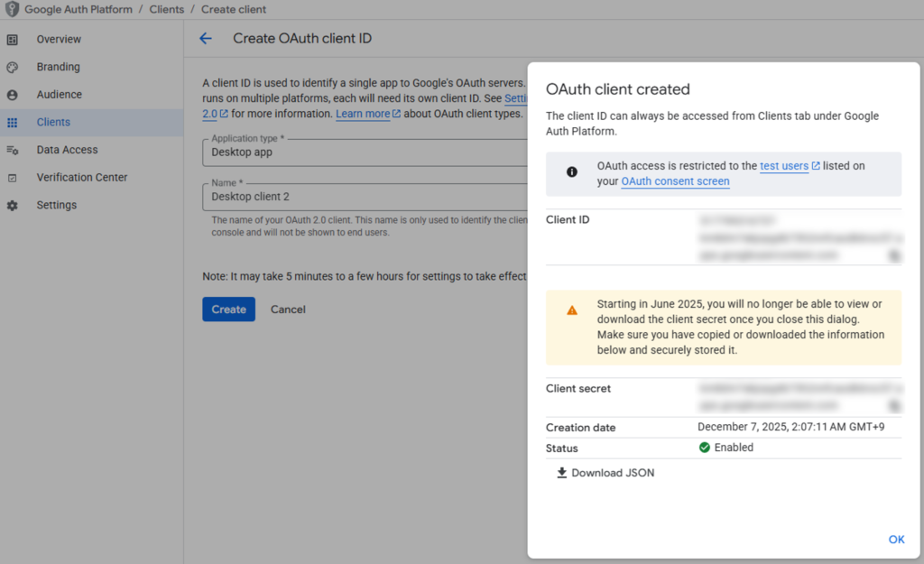The image size is (924, 564).
Task: Click the back arrow beside Create OAuth client ID
Action: pos(206,39)
